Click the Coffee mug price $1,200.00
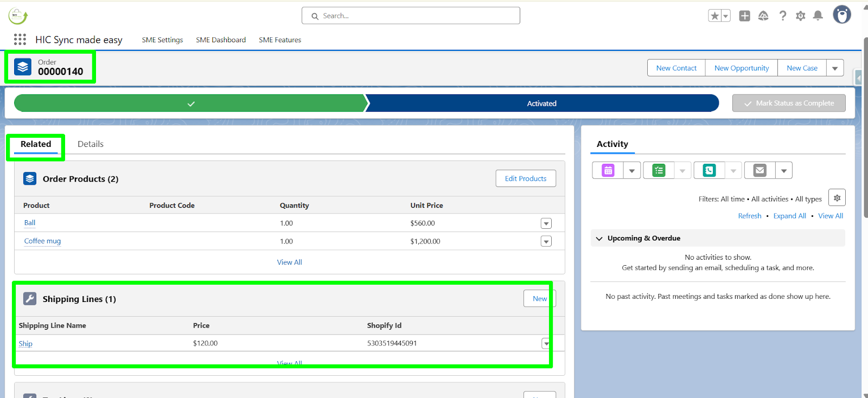Image resolution: width=868 pixels, height=398 pixels. (425, 241)
